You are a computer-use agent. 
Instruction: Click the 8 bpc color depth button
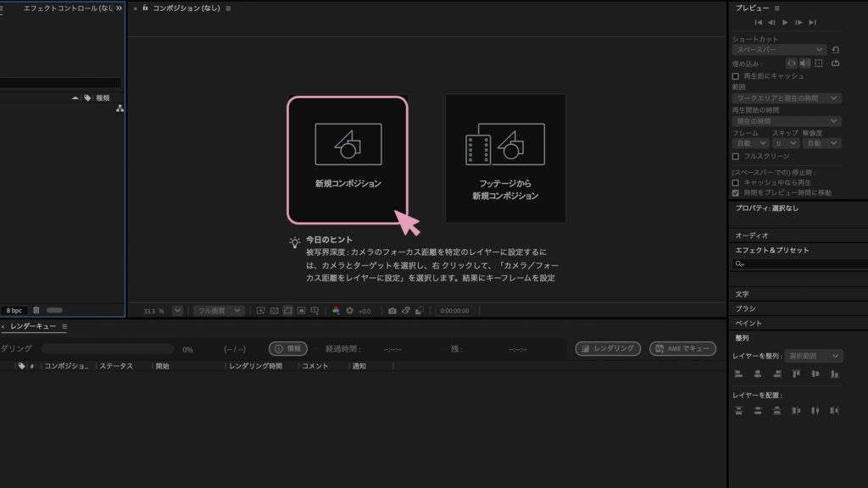click(14, 311)
